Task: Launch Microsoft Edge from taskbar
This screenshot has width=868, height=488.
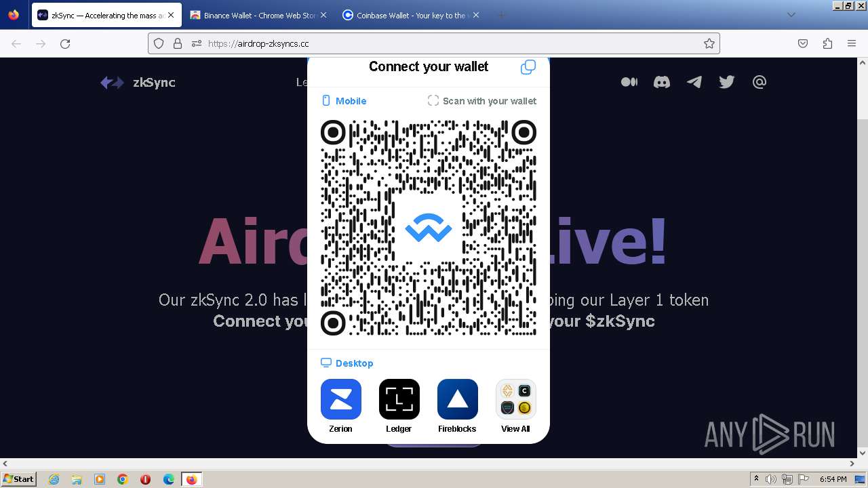Action: pos(169,479)
